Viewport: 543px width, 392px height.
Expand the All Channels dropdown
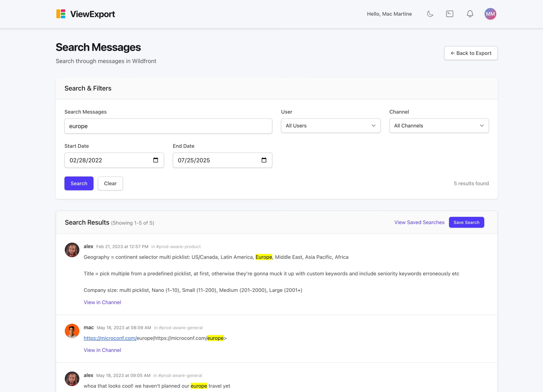point(439,126)
